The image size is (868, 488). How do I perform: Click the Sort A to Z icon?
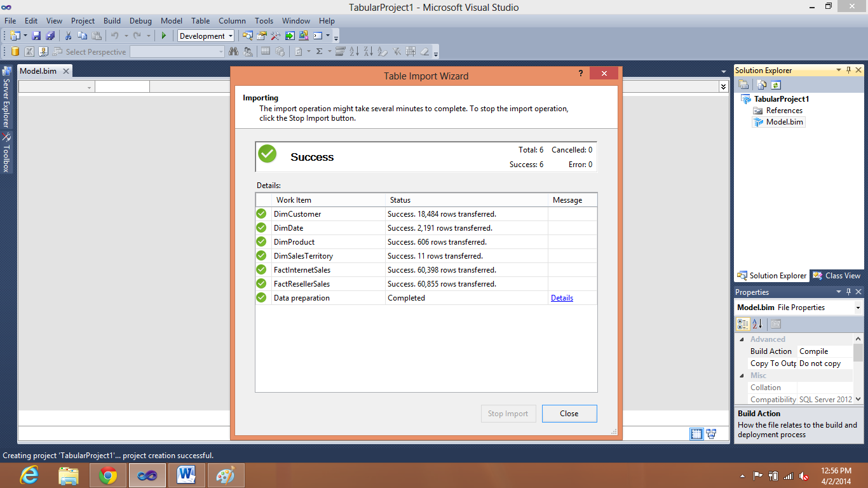coord(355,51)
